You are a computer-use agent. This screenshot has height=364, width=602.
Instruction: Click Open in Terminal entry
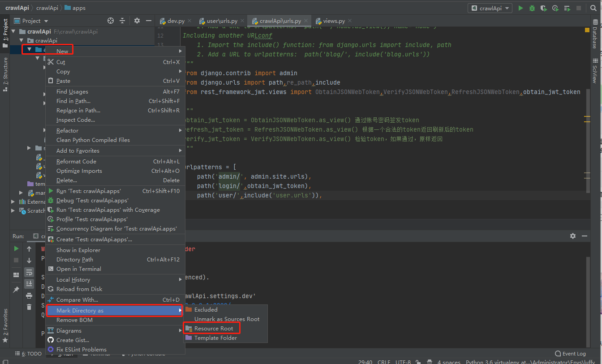(x=115, y=269)
